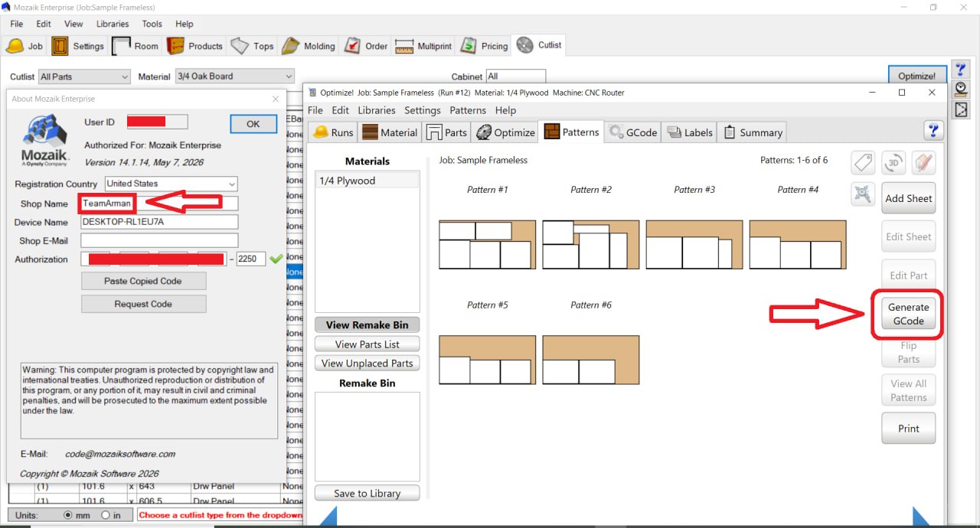Click the Shop Name field containing TeamArman
The height and width of the screenshot is (528, 980).
click(159, 204)
